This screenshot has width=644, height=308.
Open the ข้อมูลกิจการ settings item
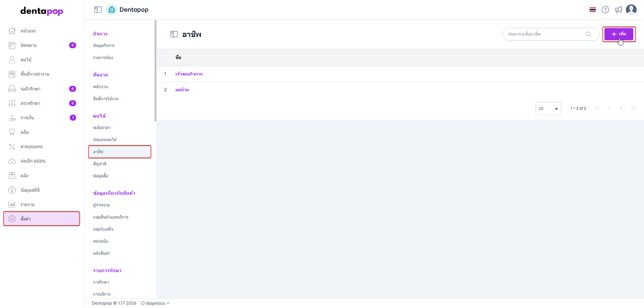[x=104, y=46]
